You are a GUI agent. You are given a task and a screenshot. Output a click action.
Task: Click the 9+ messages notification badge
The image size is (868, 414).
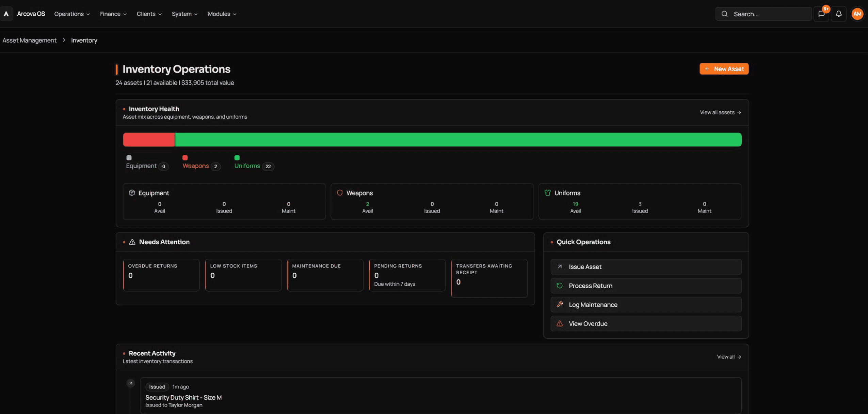tap(826, 9)
